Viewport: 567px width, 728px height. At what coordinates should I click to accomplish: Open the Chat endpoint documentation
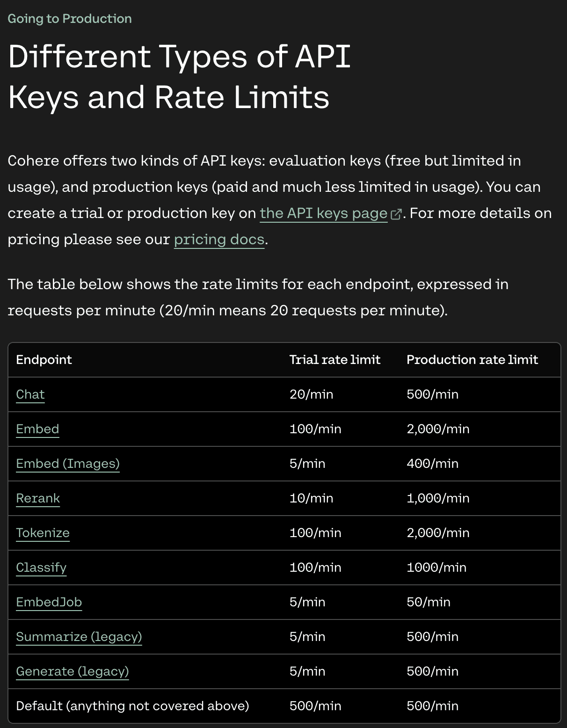click(30, 394)
